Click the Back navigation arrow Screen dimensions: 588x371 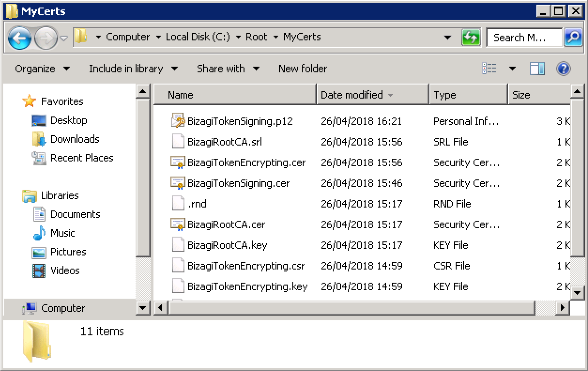point(19,38)
